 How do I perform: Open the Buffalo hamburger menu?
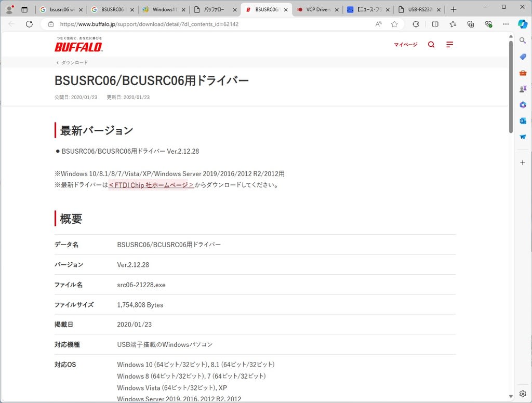click(449, 45)
